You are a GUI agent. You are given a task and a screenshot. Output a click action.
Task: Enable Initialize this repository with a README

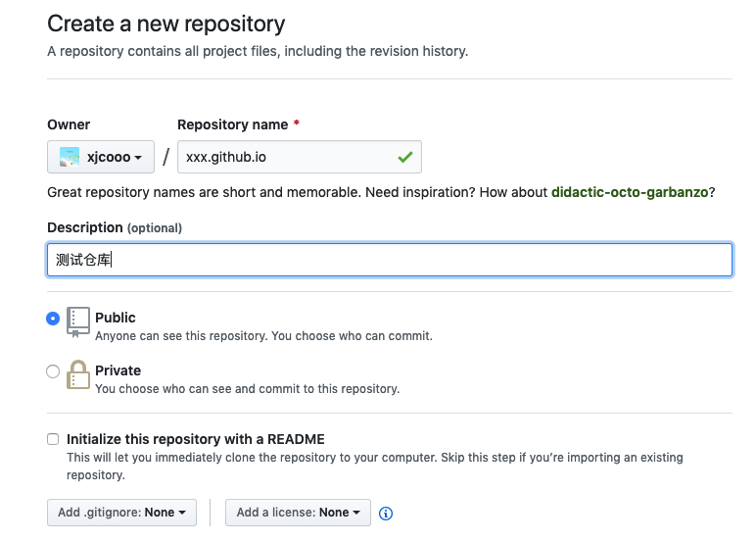[53, 439]
